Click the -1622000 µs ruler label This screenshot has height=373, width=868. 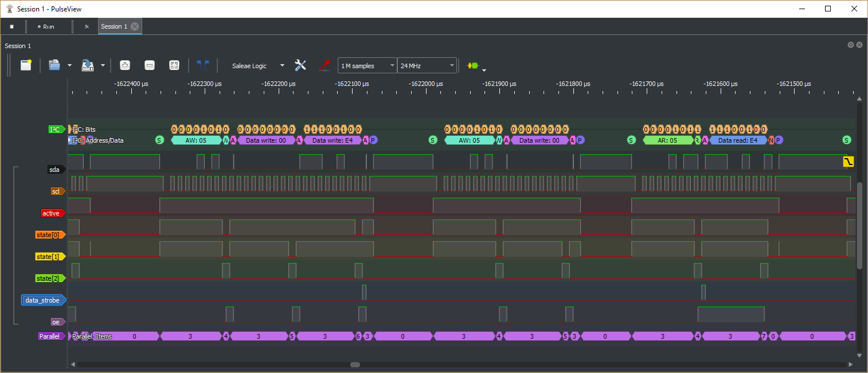tap(426, 84)
